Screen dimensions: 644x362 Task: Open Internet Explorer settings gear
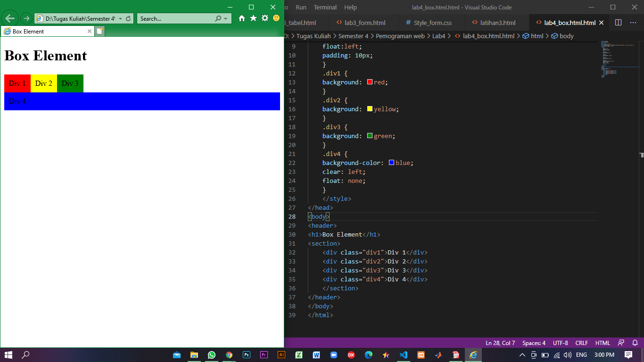click(x=264, y=18)
